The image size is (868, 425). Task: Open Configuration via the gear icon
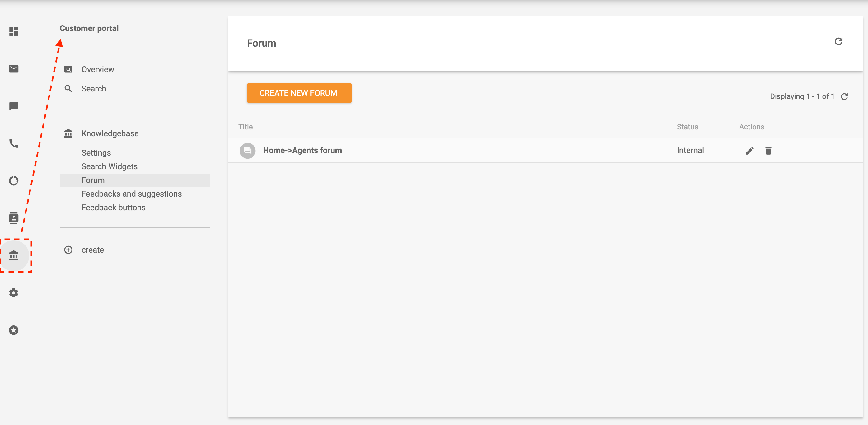13,293
